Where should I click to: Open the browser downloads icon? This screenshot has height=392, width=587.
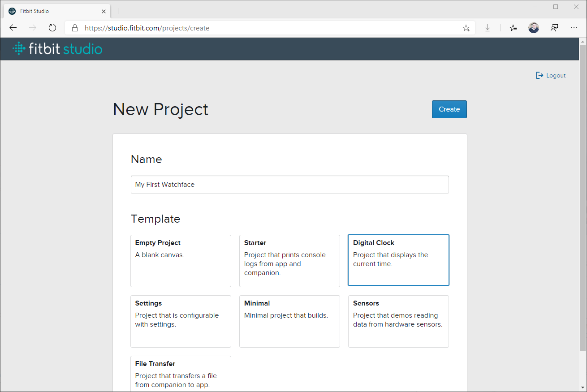pos(488,28)
